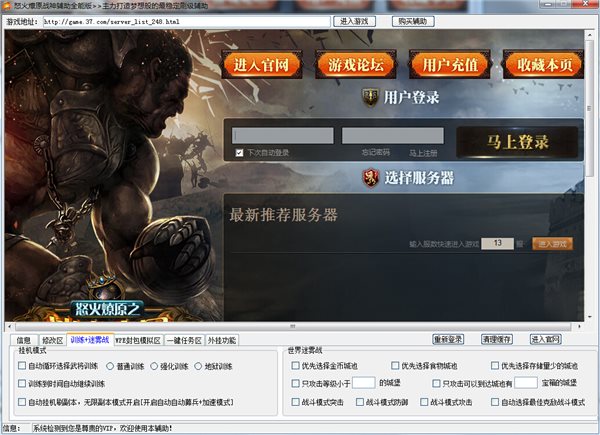This screenshot has width=600, height=435.
Task: Open the 游戏论坛 forum banner
Action: coord(356,65)
